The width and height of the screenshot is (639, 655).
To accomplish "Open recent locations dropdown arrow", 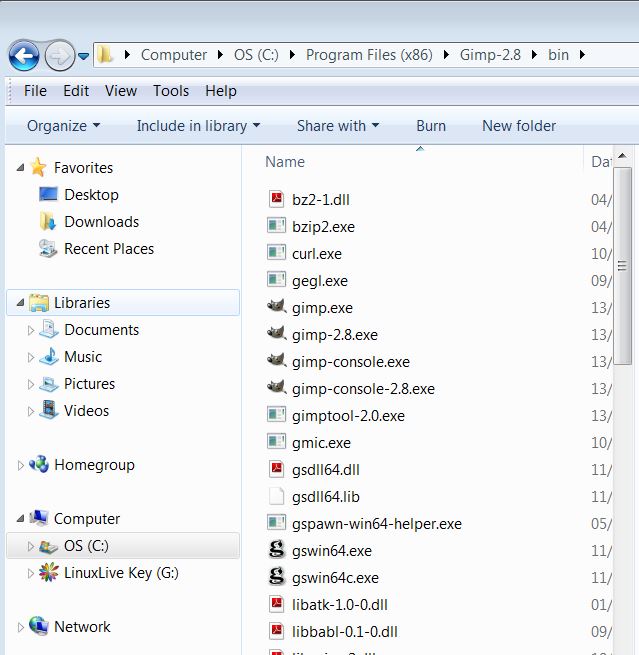I will click(84, 56).
